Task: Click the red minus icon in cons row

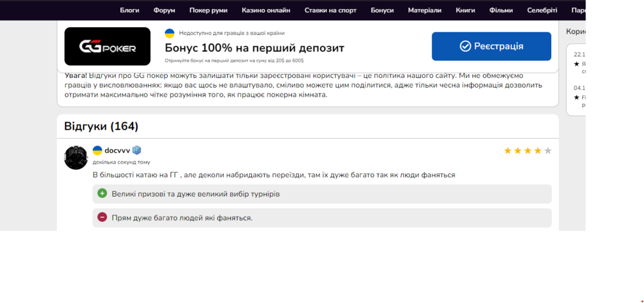Action: (102, 217)
